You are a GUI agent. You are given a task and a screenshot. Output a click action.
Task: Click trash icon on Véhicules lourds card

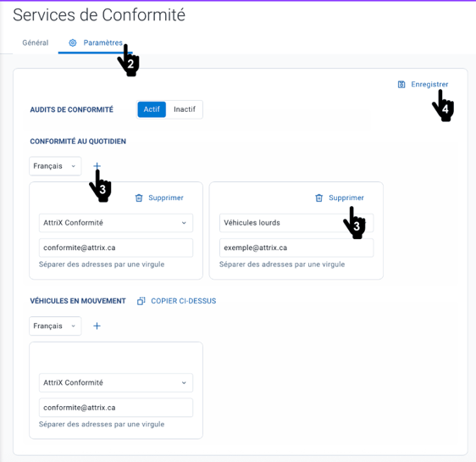pos(318,198)
